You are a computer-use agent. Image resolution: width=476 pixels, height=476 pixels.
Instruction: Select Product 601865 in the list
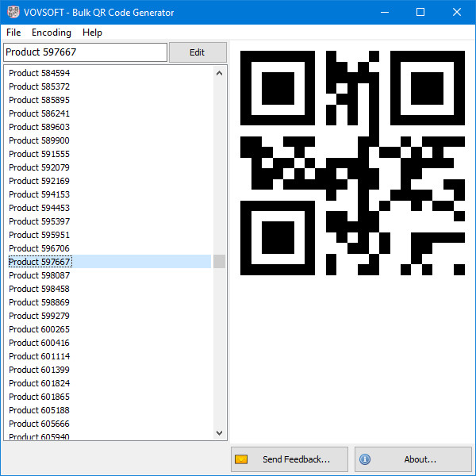click(x=109, y=397)
